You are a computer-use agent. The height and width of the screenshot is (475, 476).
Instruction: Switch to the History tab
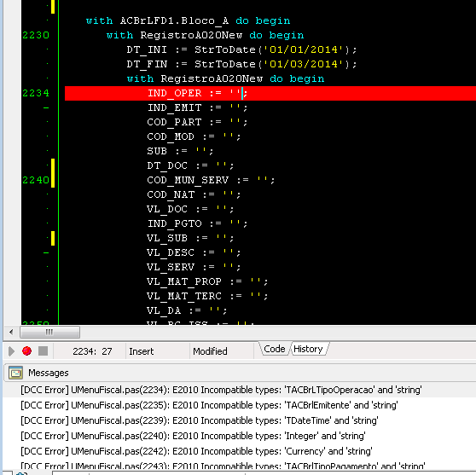[309, 349]
